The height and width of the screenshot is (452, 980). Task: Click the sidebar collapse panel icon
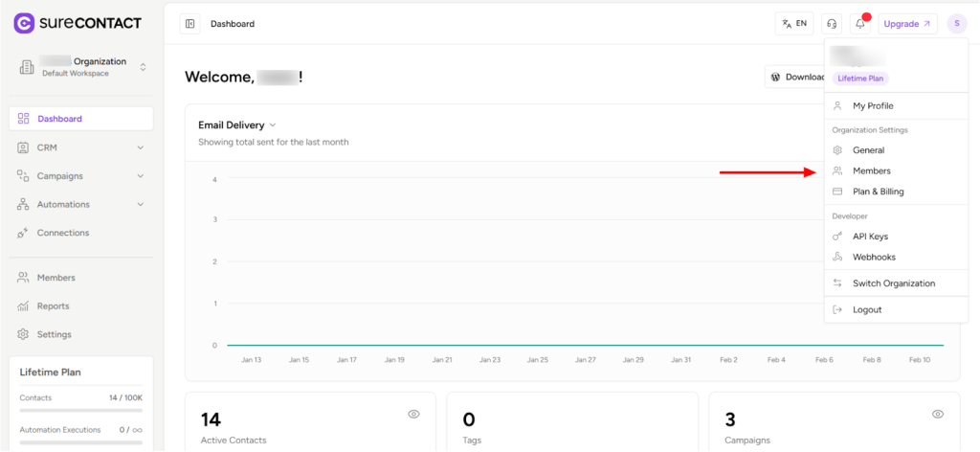189,24
